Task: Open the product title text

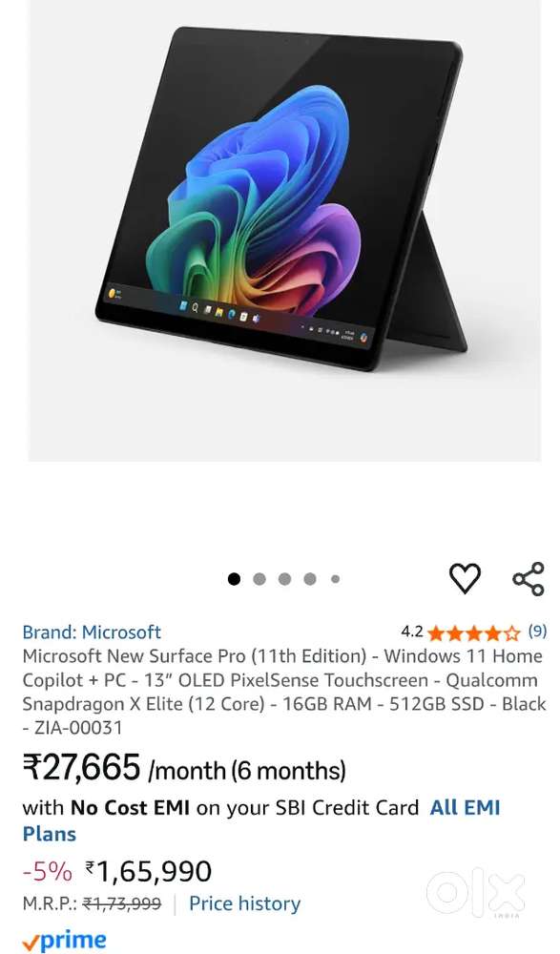Action: coord(283,692)
